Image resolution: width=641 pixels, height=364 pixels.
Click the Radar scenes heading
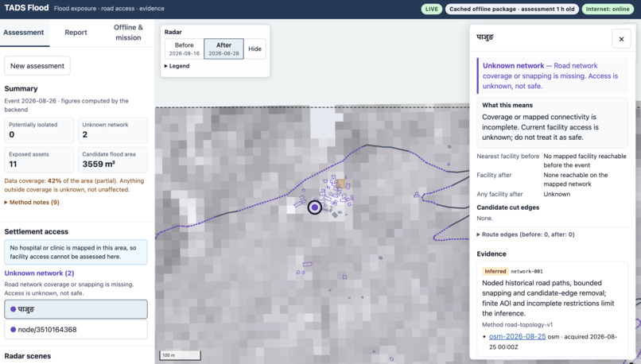coord(28,356)
